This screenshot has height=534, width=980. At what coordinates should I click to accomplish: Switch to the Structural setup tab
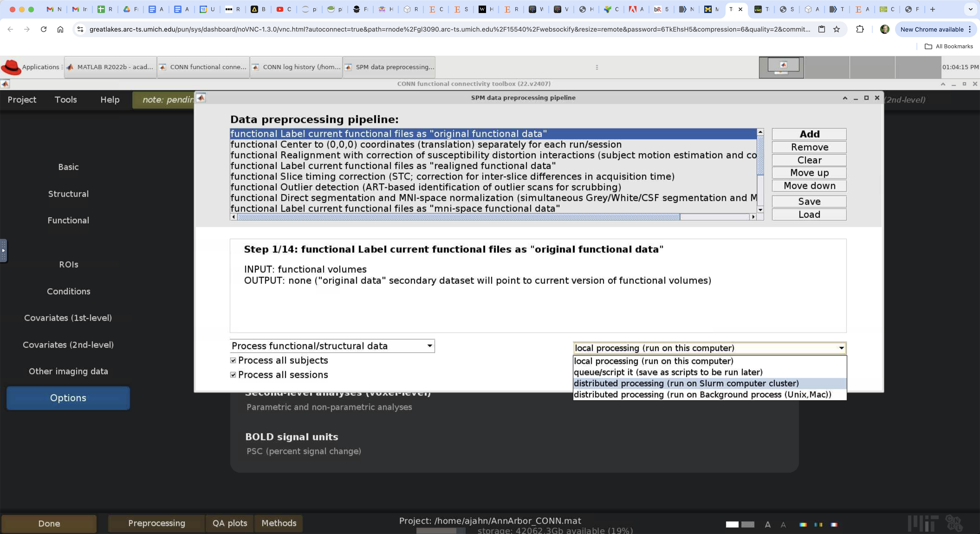tap(68, 194)
